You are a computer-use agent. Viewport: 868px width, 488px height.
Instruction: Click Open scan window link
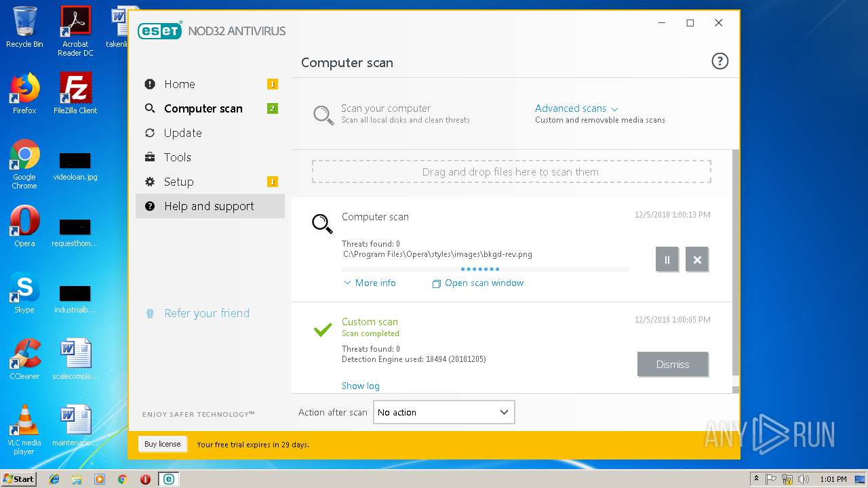[x=484, y=283]
